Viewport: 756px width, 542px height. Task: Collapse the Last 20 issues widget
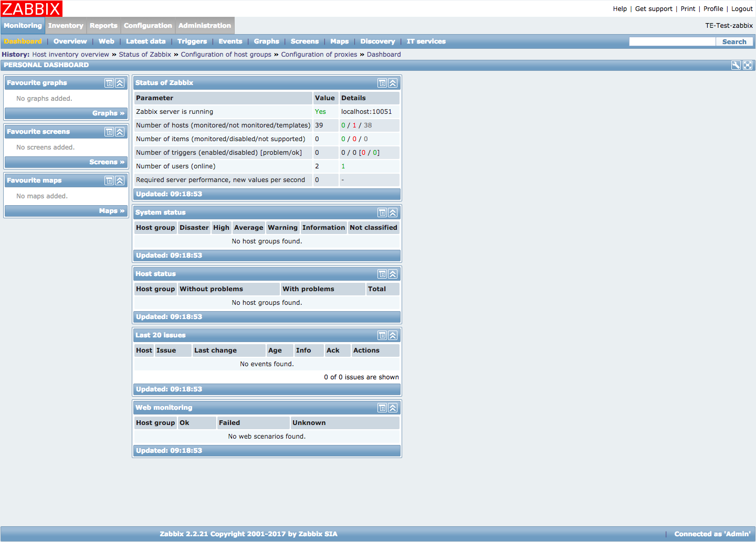point(393,335)
